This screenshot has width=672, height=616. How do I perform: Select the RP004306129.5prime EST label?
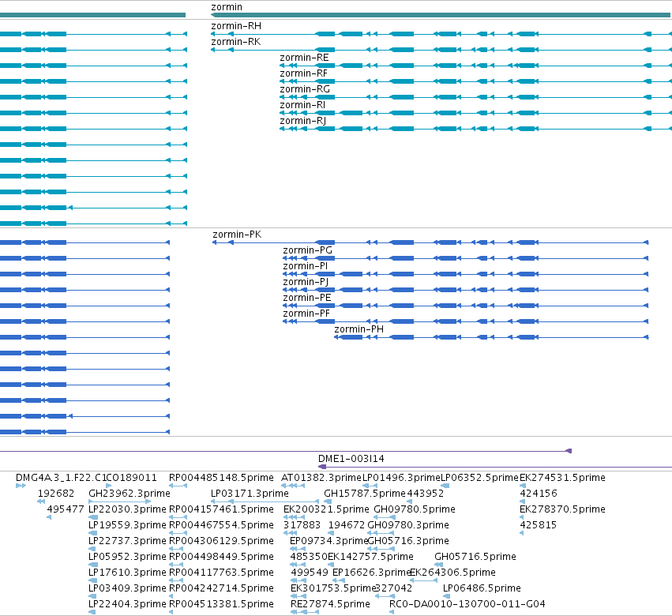tap(221, 542)
